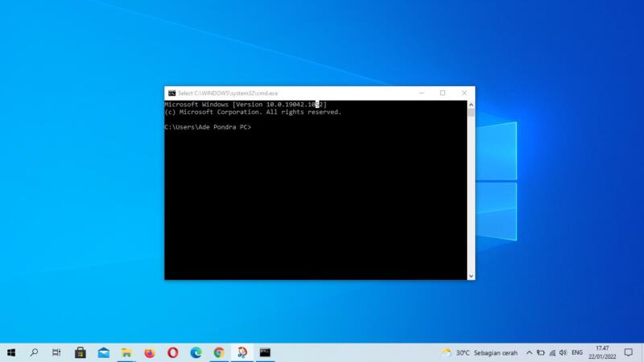Click the battery status tray icon
Screen dimensions: 644x362
[x=540, y=352]
